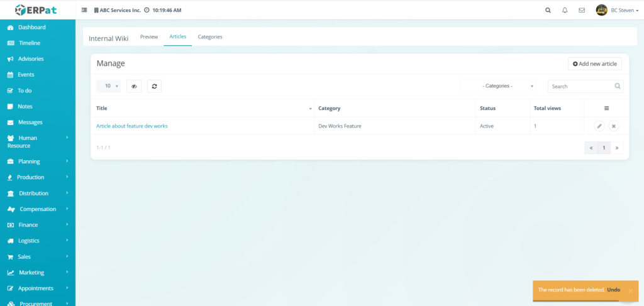Click the Add new article button
Viewport: 644px width, 306px height.
(594, 64)
